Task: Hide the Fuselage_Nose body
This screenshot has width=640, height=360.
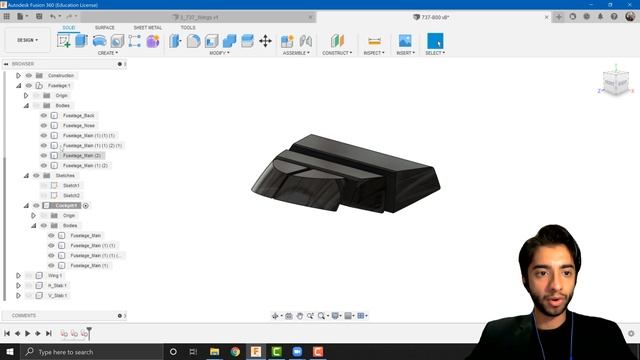Action: tap(44, 125)
